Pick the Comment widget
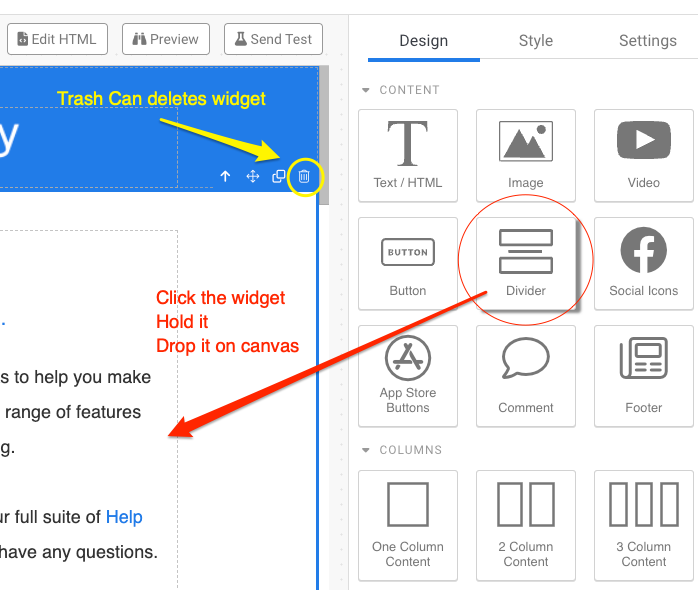The image size is (698, 590). click(526, 376)
